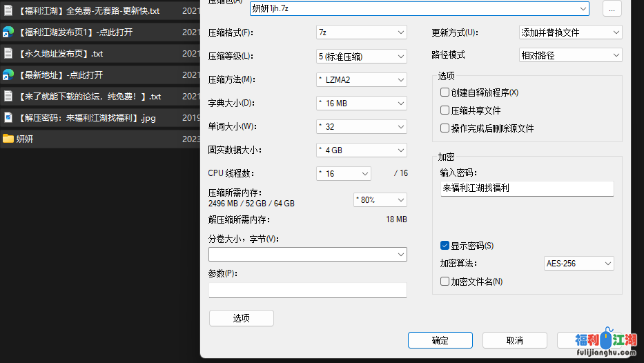Screen dimensions: 644x363
Task: Click the browse "..." button beside archive name
Action: [612, 8]
